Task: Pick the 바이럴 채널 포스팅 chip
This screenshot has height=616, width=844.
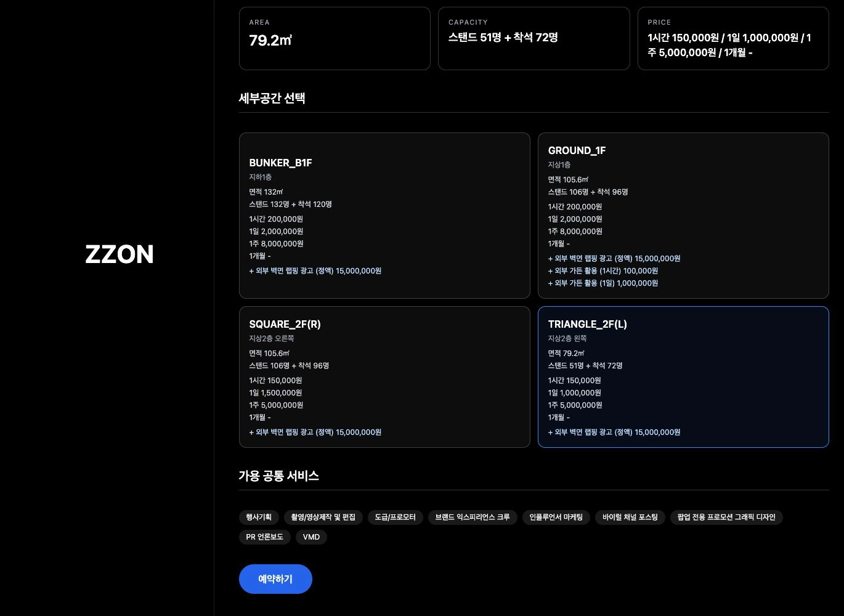Action: click(x=630, y=517)
